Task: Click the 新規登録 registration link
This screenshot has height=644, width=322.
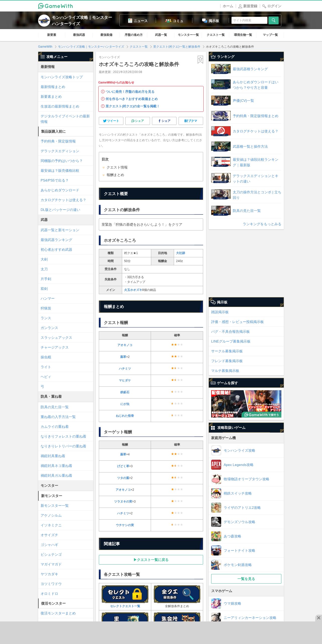Action: point(248,6)
